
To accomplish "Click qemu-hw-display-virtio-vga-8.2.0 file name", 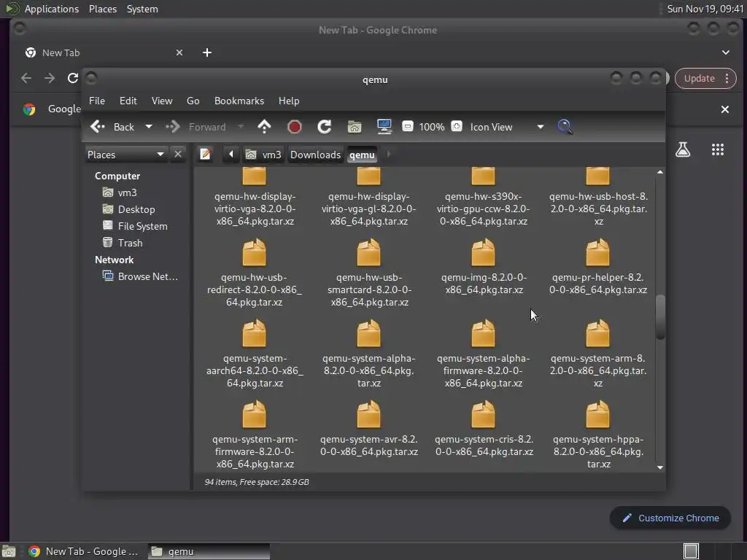I will click(255, 209).
